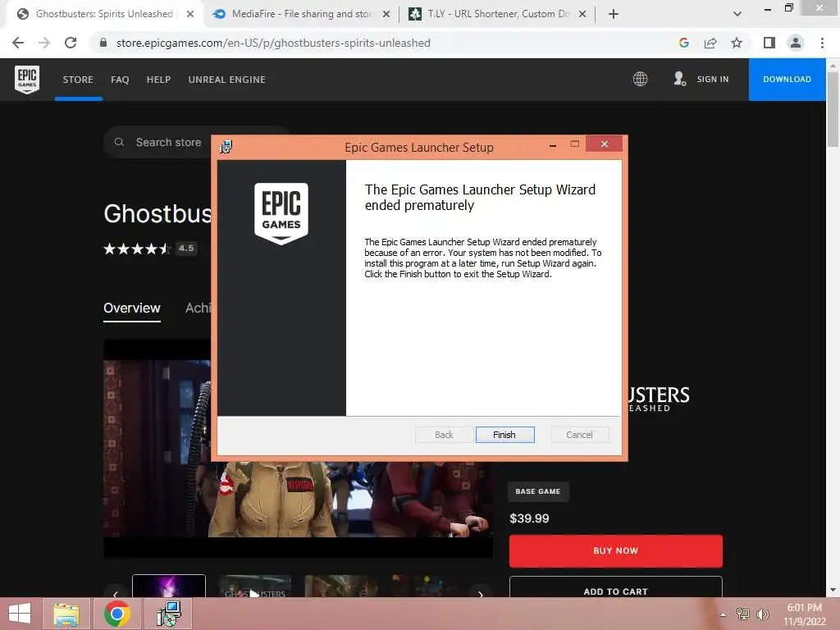Viewport: 840px width, 630px height.
Task: Click the share page icon
Action: (710, 43)
